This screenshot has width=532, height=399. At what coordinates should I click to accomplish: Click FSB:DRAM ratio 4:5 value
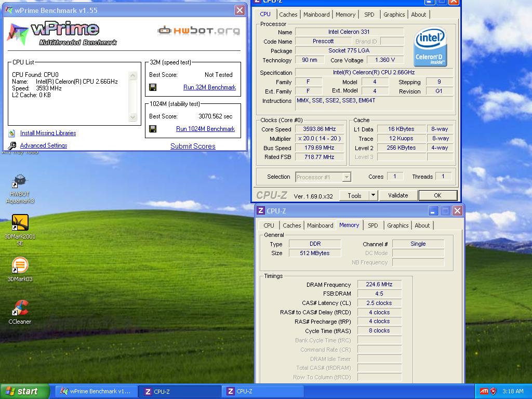point(379,294)
